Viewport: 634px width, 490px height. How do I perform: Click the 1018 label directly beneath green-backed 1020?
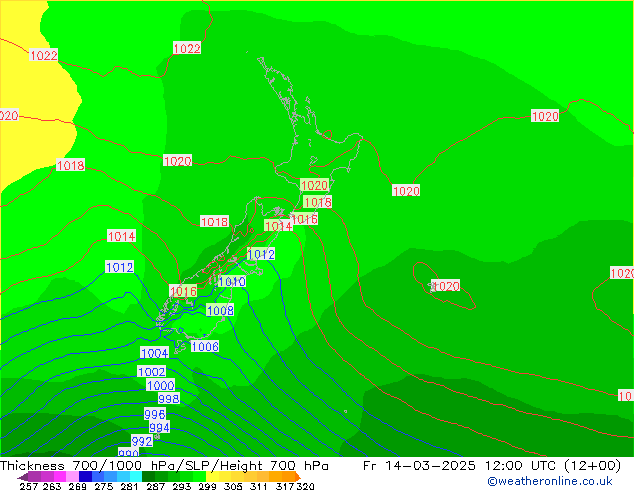pos(317,202)
